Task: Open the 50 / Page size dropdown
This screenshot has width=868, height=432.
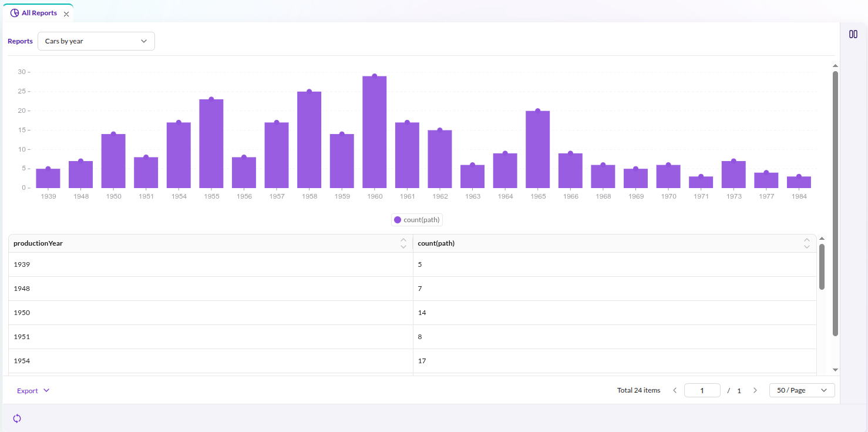Action: pyautogui.click(x=802, y=390)
